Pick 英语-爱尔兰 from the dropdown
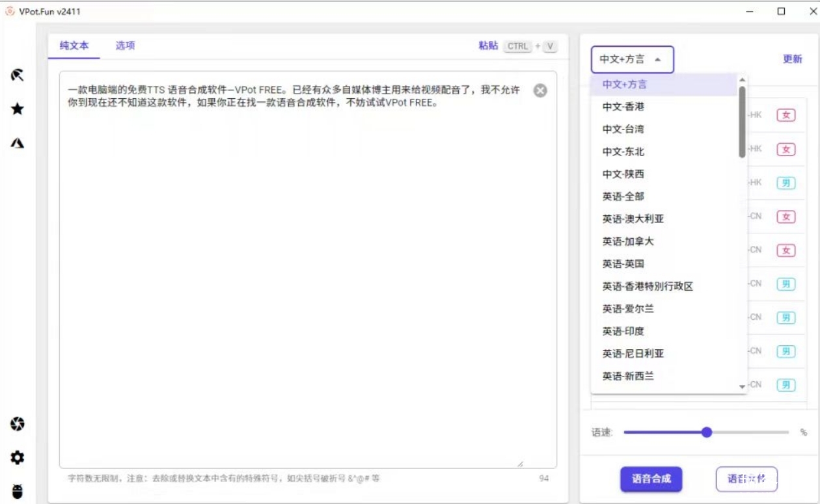This screenshot has height=504, width=820. click(664, 309)
